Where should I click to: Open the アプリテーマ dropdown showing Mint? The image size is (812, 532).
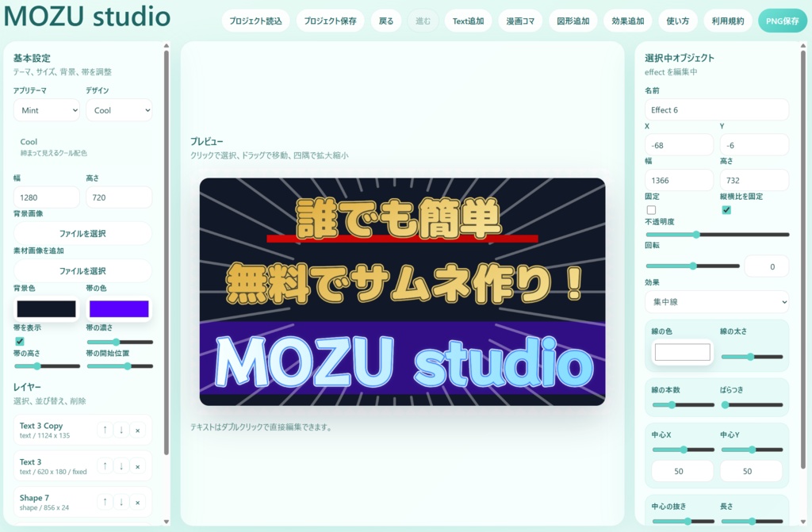pos(46,110)
